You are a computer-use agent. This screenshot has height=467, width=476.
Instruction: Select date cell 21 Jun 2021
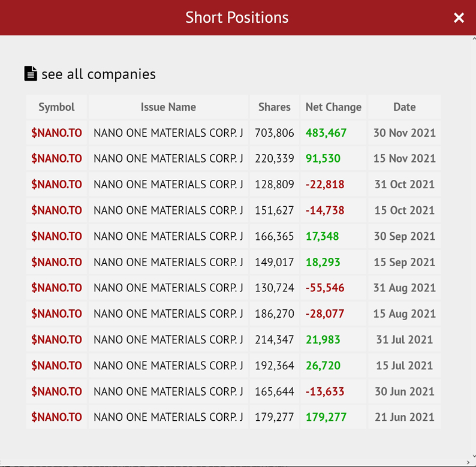pyautogui.click(x=404, y=417)
